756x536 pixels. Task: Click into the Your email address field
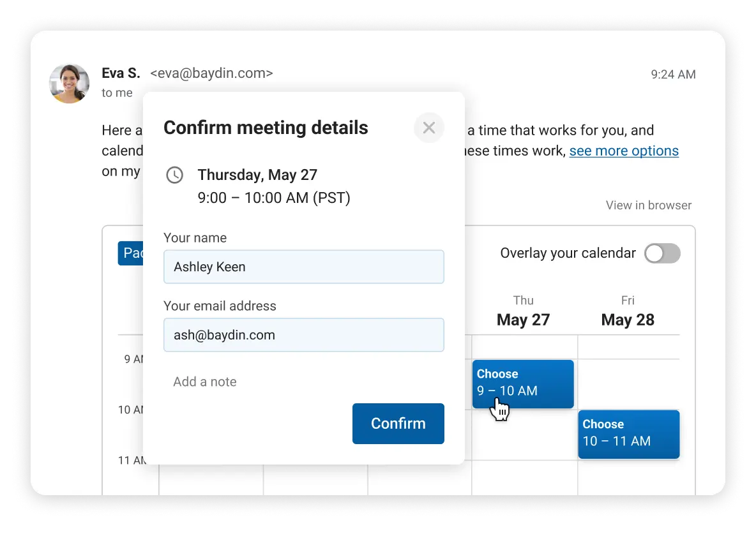(x=303, y=335)
